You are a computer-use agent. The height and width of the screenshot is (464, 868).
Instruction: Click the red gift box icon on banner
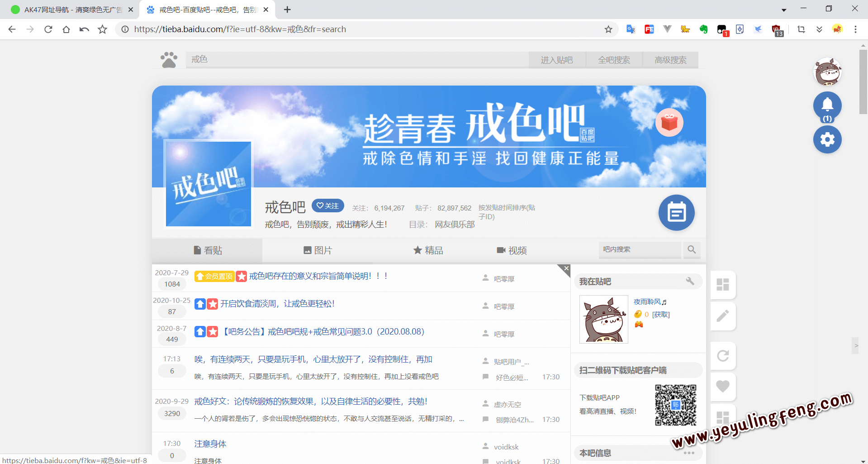pyautogui.click(x=669, y=122)
